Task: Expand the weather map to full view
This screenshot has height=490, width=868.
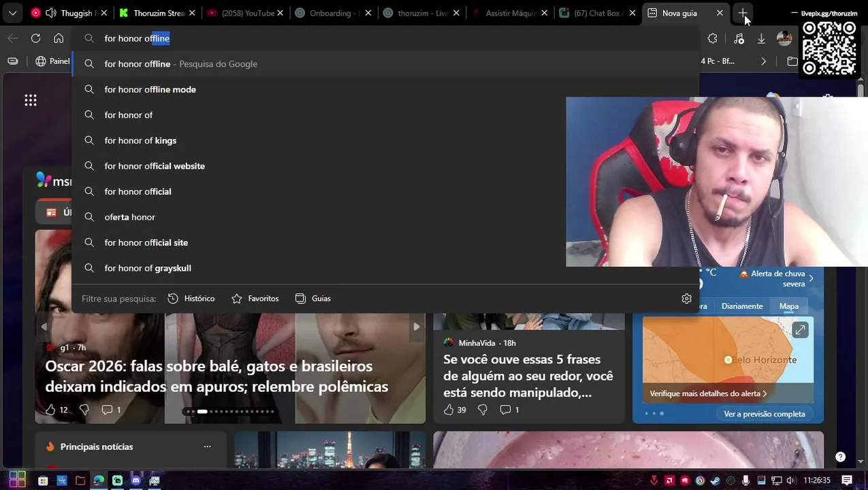Action: point(800,330)
